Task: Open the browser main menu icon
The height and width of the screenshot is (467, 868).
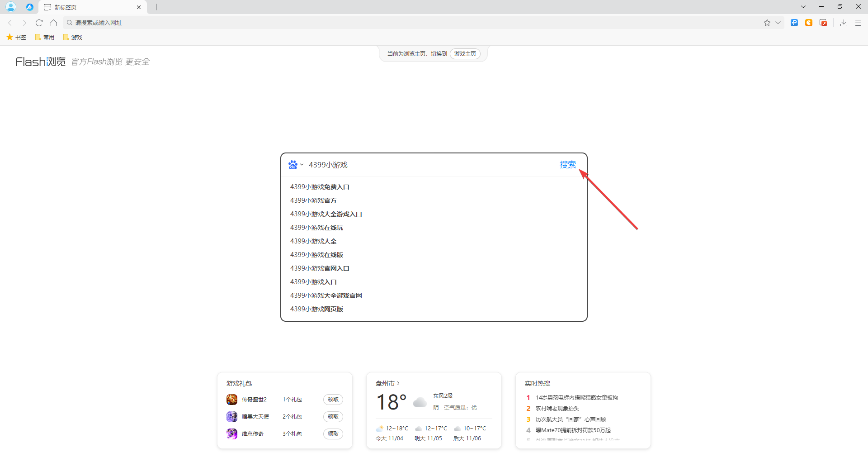Action: coord(858,23)
